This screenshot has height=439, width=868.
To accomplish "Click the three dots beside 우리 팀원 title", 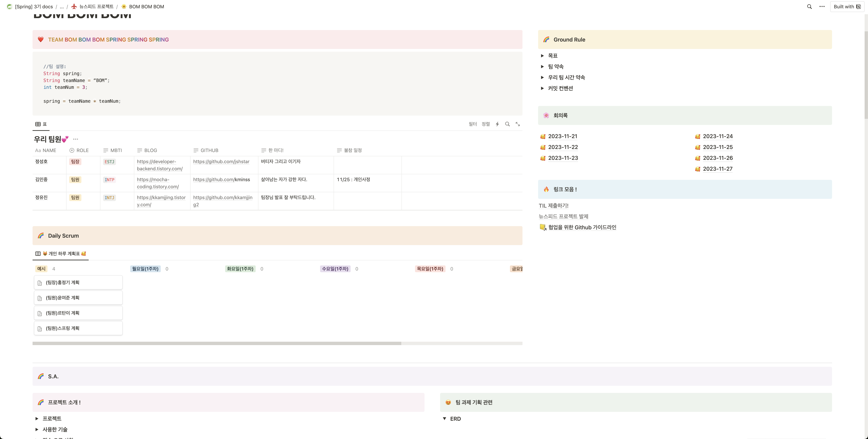I will [x=75, y=139].
